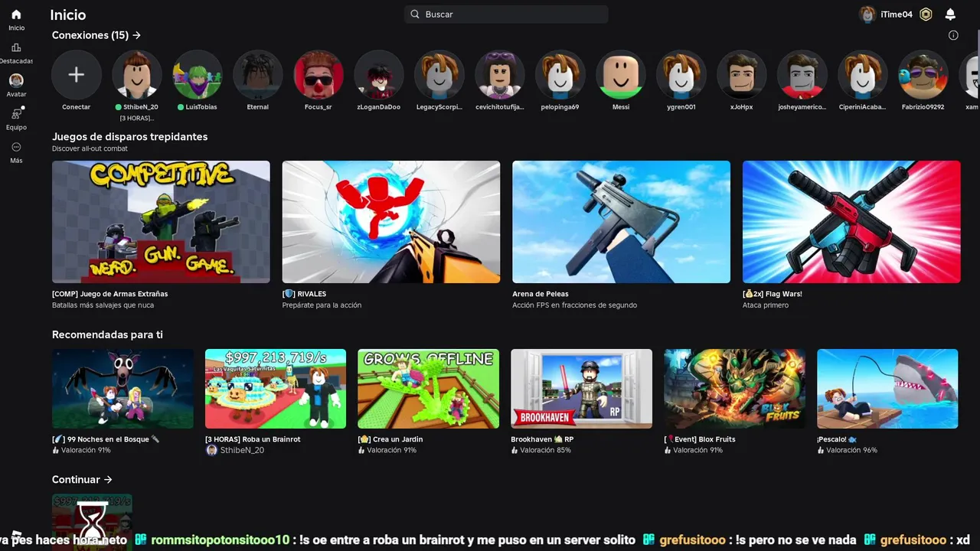Open pelopinga69 friend avatar

(560, 75)
